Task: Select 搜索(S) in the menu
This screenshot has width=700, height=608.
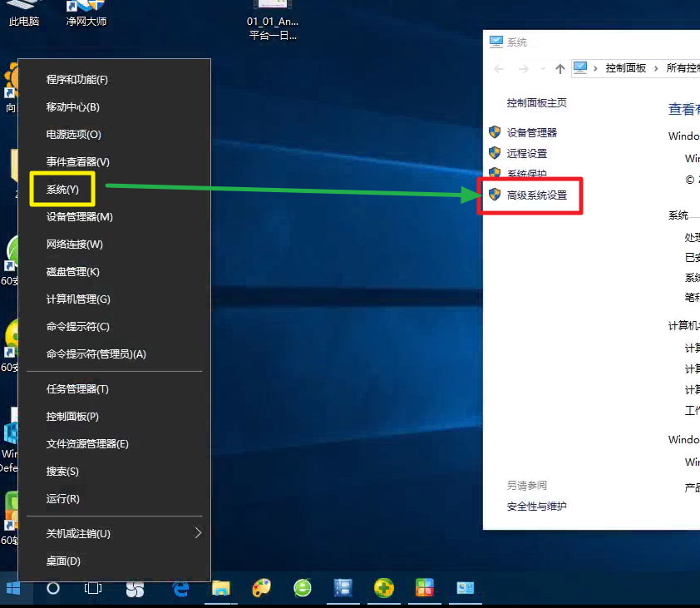Action: [62, 472]
